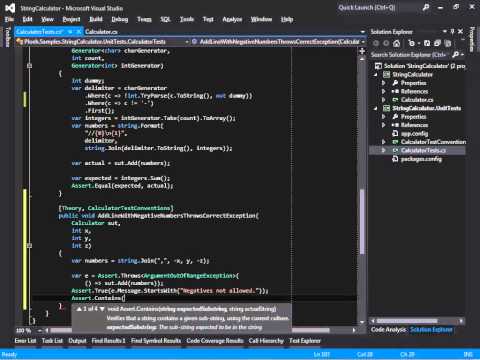Open the Code Coverage Results tab
Viewport: 480px width, 360px height.
[x=215, y=341]
